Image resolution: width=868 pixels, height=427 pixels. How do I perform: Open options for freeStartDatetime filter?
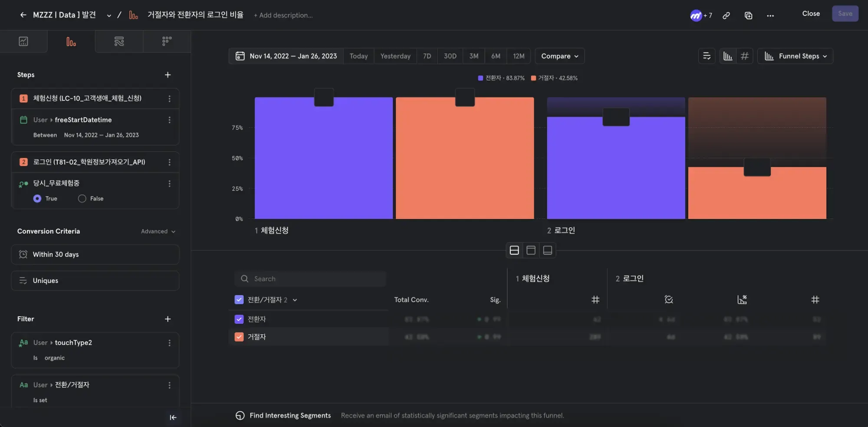(x=169, y=120)
